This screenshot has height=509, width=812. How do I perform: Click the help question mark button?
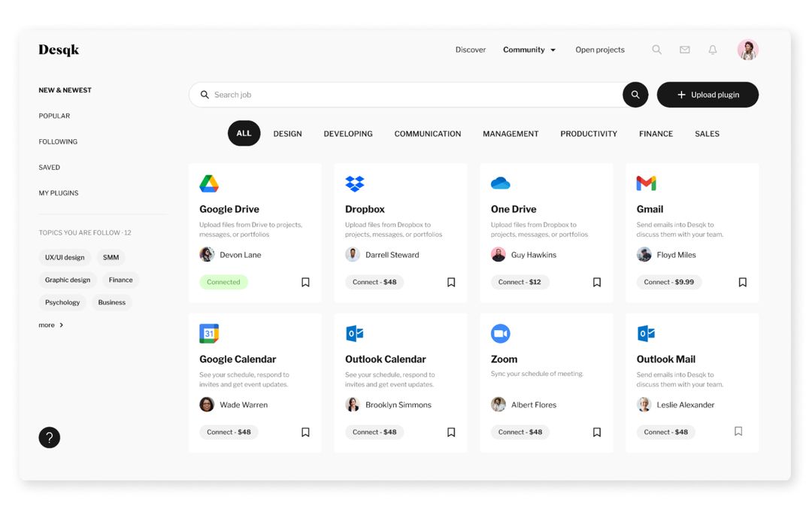[49, 437]
